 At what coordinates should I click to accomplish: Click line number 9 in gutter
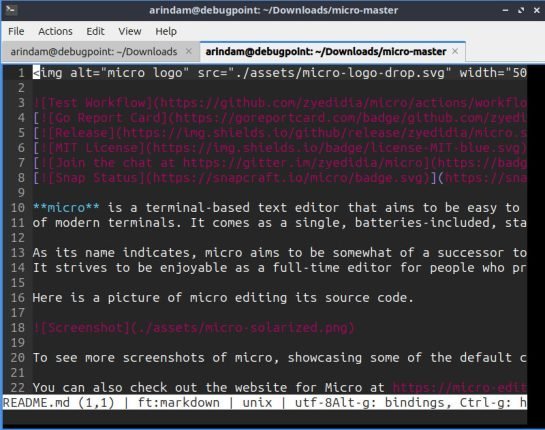point(21,193)
